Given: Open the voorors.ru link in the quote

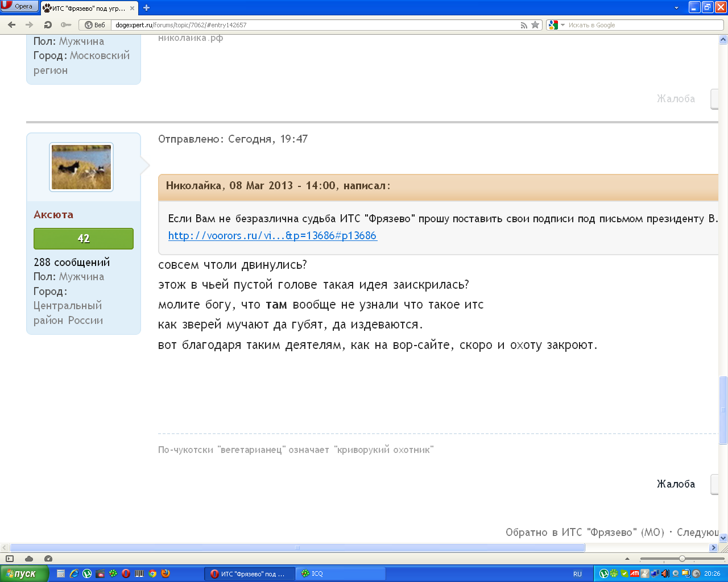Looking at the screenshot, I should [x=272, y=236].
